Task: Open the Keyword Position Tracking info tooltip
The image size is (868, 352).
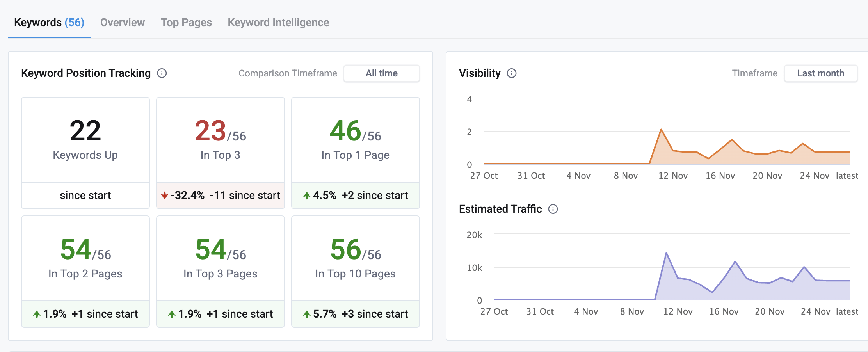Action: tap(162, 73)
